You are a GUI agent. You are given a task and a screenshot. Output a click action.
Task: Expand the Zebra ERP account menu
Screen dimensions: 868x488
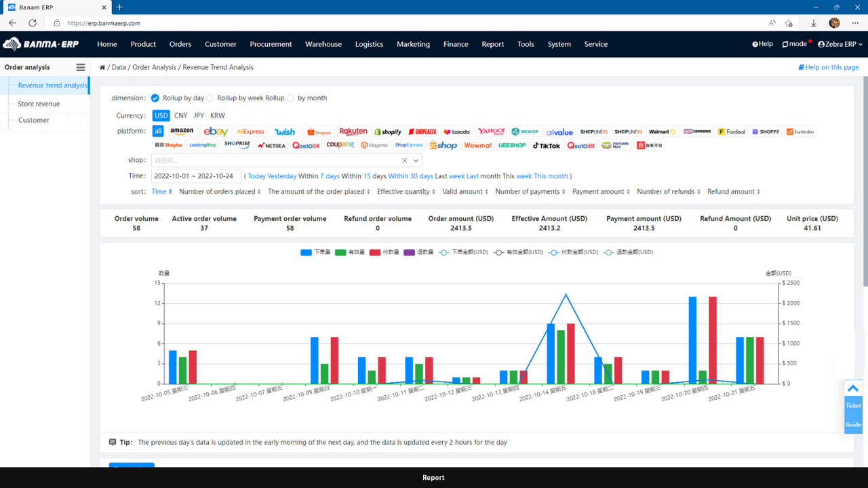(x=840, y=43)
